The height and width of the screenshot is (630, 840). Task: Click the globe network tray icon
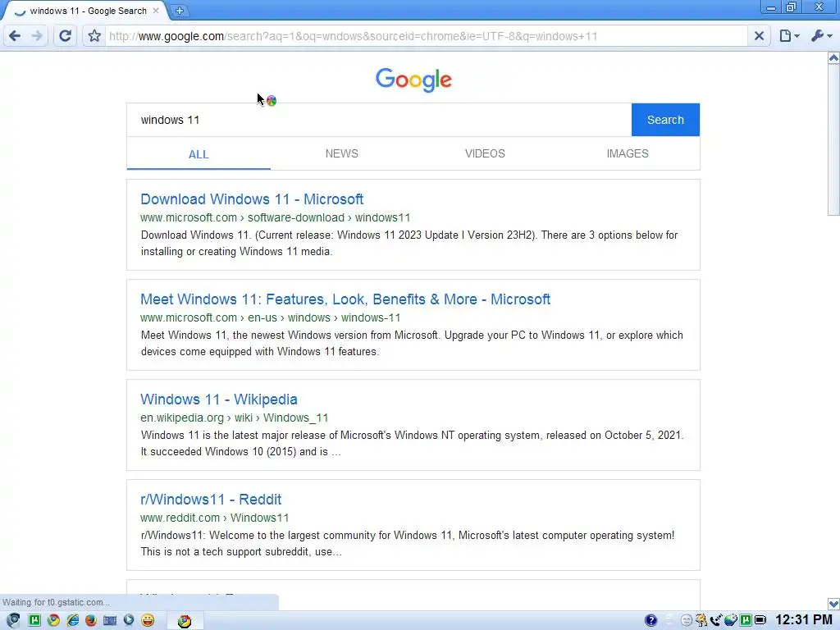point(731,620)
